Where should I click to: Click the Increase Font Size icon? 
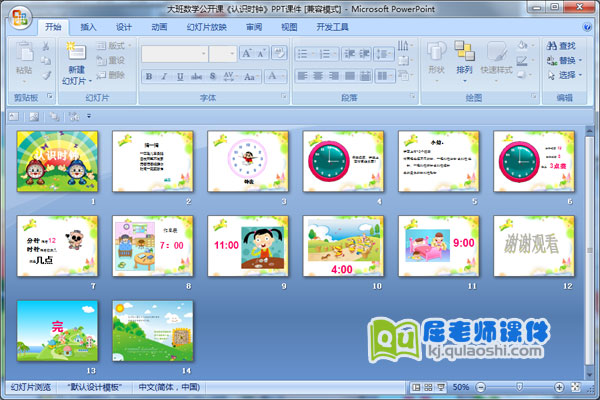coord(247,53)
